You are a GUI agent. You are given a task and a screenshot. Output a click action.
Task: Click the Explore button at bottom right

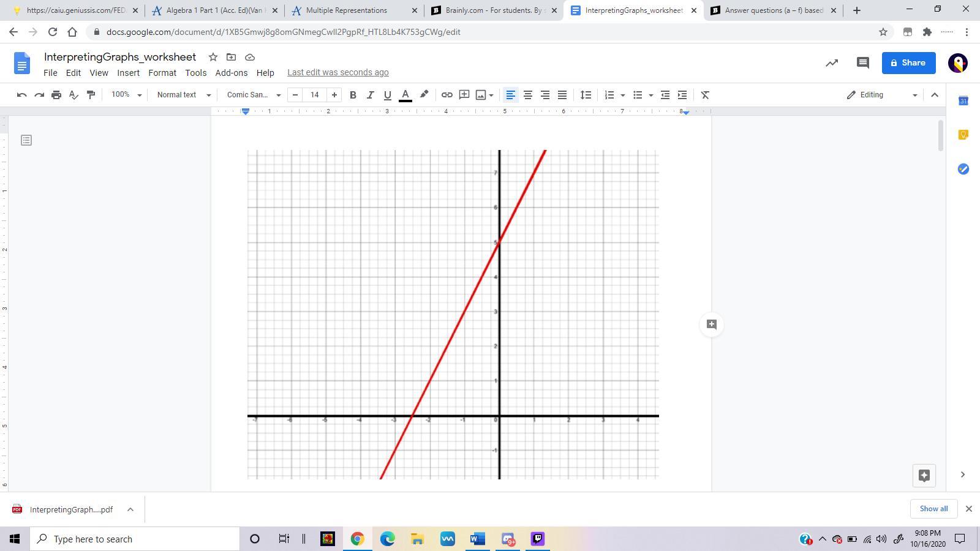(x=924, y=475)
